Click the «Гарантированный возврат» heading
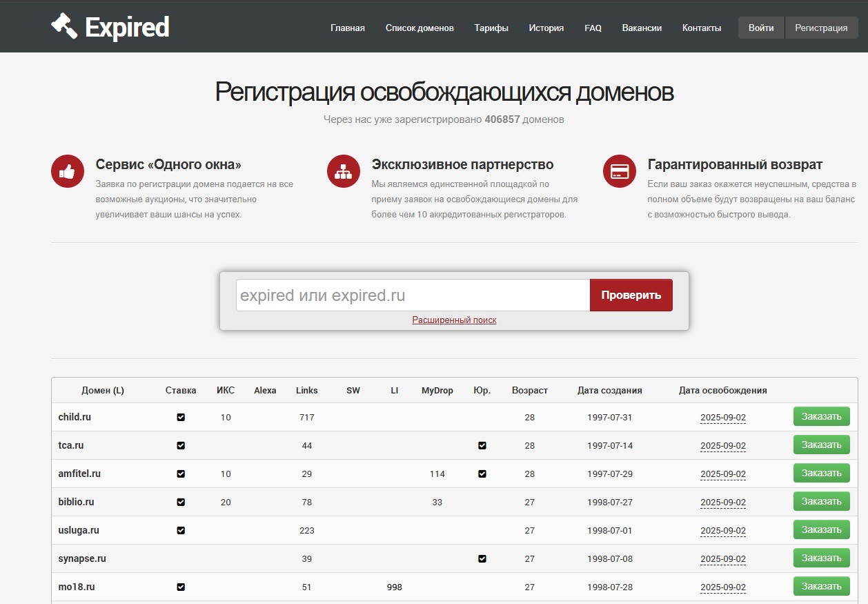Screen dimensions: 868x604 pos(735,165)
